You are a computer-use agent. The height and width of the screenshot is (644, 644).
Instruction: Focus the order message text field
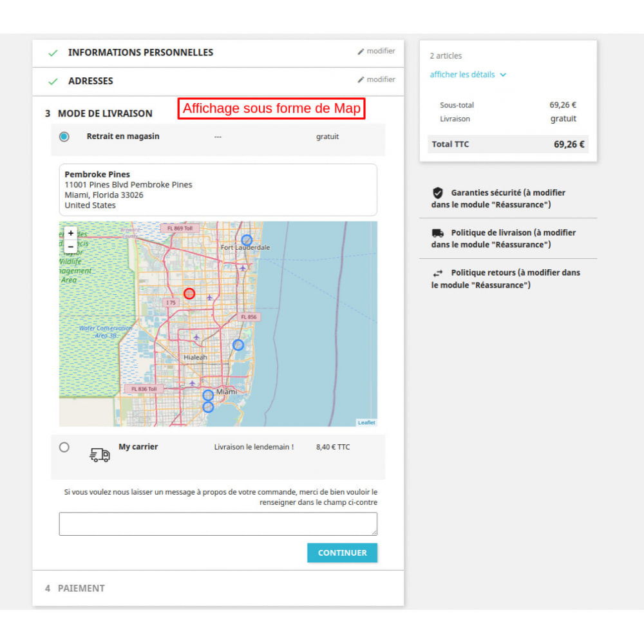tap(218, 524)
